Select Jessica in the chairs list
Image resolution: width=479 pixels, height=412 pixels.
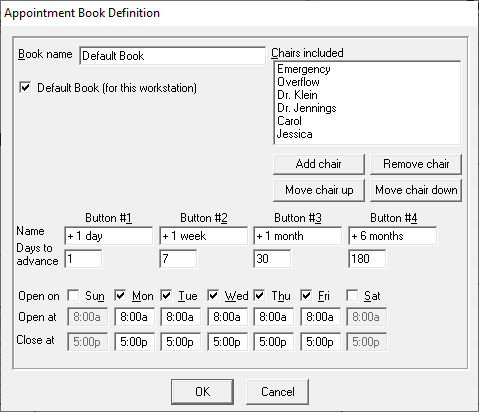295,134
